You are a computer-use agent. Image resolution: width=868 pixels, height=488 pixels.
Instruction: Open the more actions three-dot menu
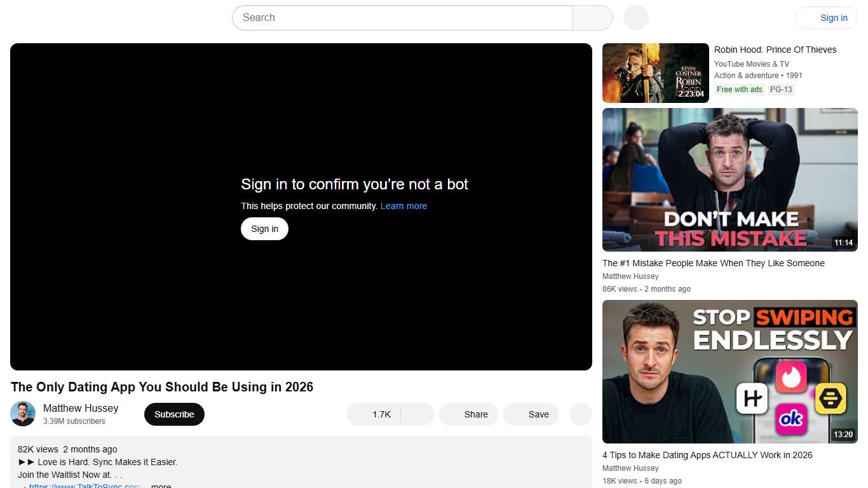580,414
